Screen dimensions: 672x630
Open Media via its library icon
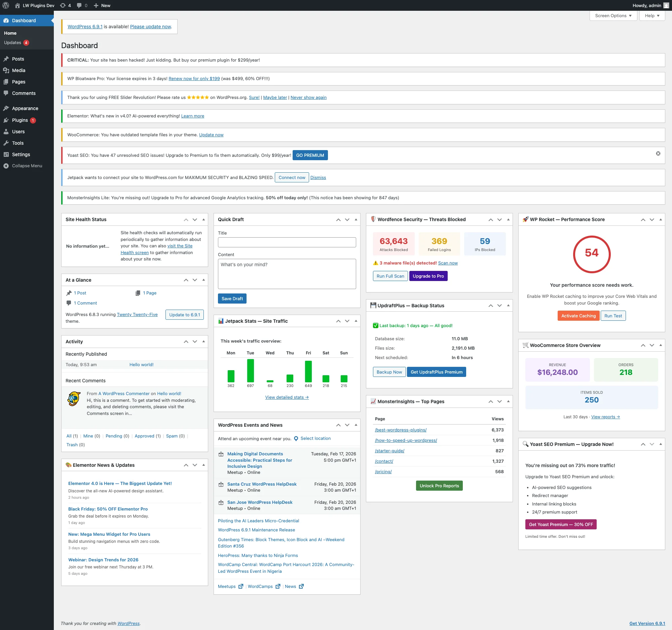coord(6,70)
